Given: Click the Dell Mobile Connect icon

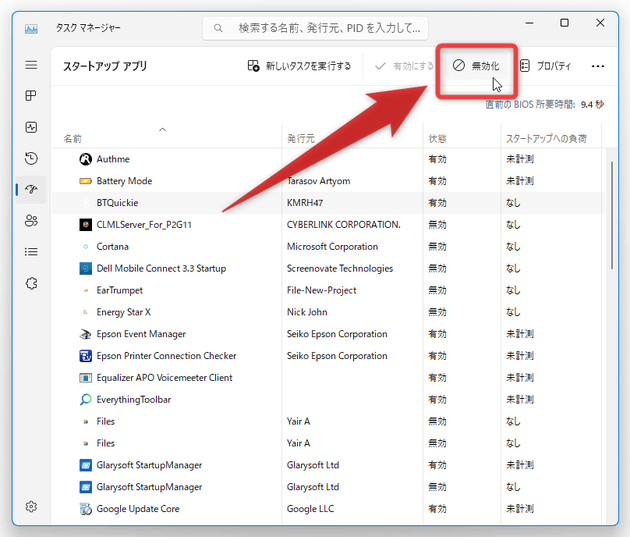Looking at the screenshot, I should 85,268.
